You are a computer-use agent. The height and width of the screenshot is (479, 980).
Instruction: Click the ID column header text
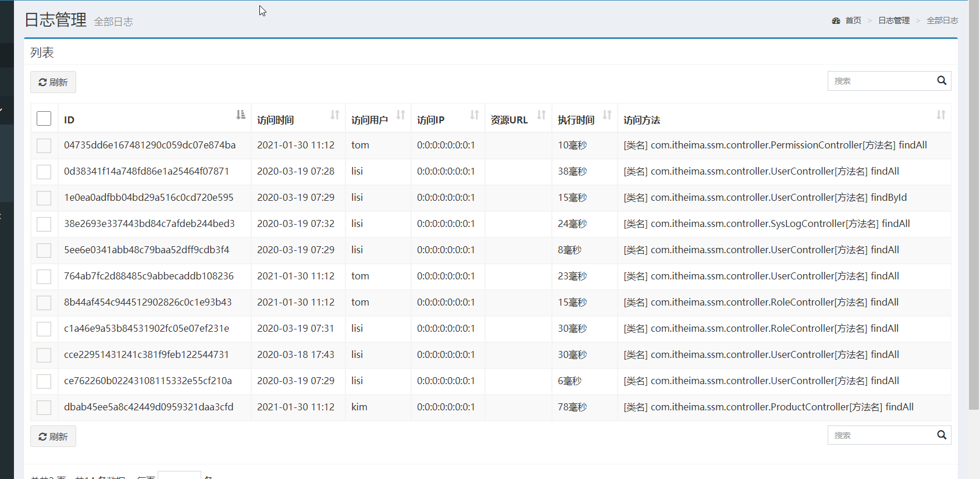(69, 120)
